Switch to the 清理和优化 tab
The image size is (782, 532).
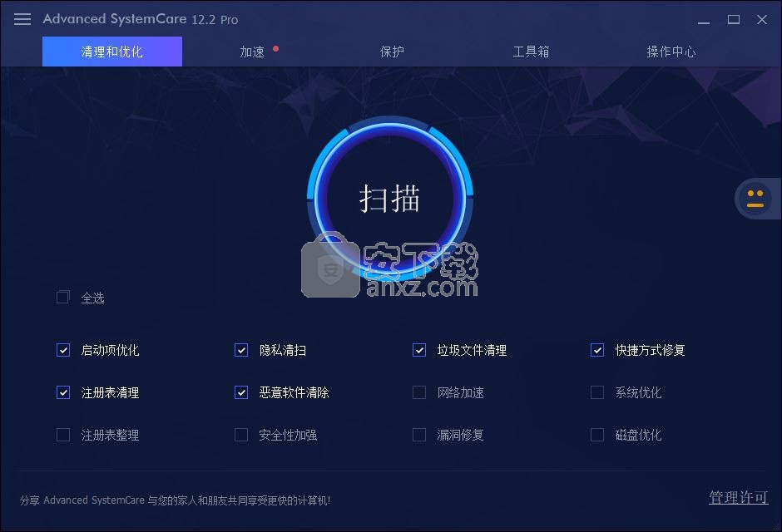click(112, 52)
